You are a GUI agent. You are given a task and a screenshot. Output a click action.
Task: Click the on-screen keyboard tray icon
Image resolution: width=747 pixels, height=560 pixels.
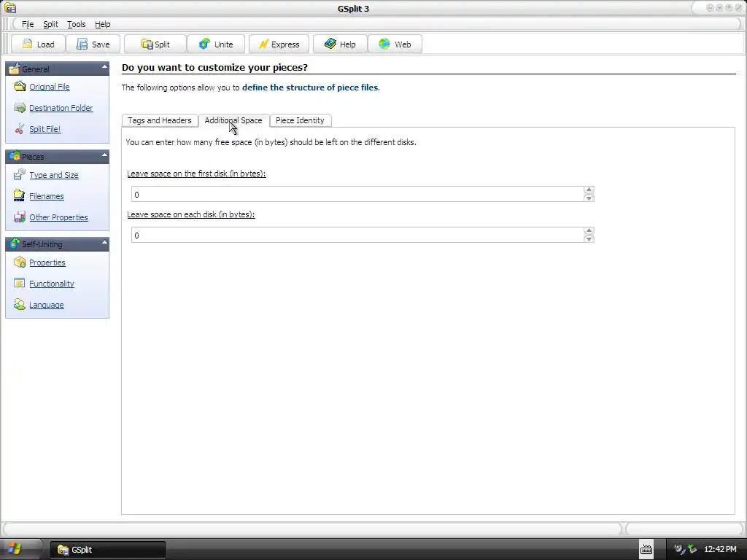point(646,549)
